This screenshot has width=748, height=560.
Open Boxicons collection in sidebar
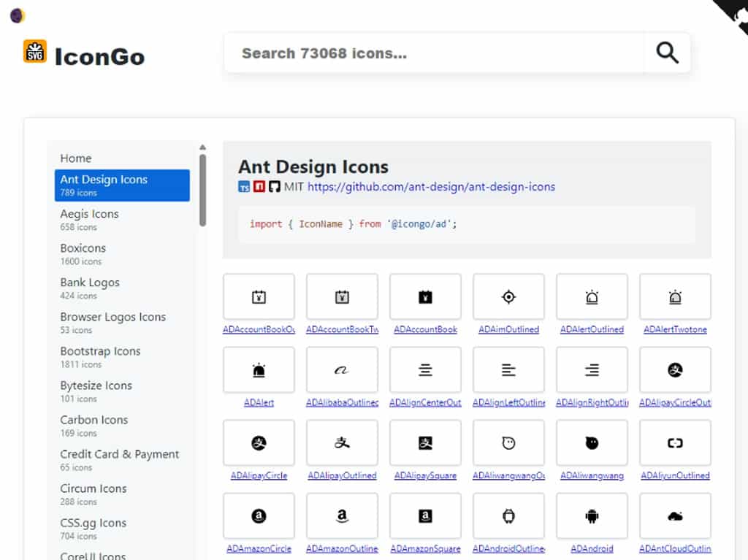pyautogui.click(x=122, y=254)
